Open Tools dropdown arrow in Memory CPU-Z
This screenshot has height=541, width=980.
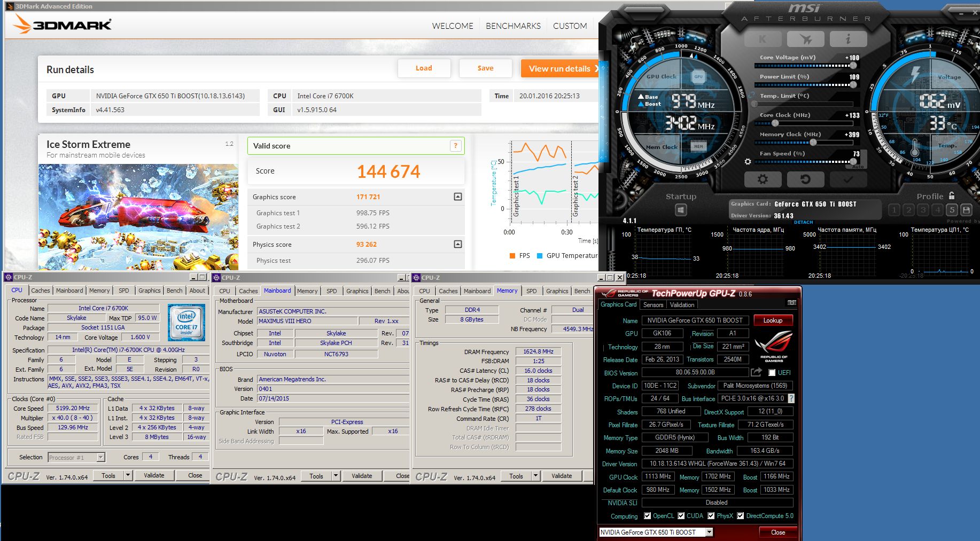click(x=535, y=476)
